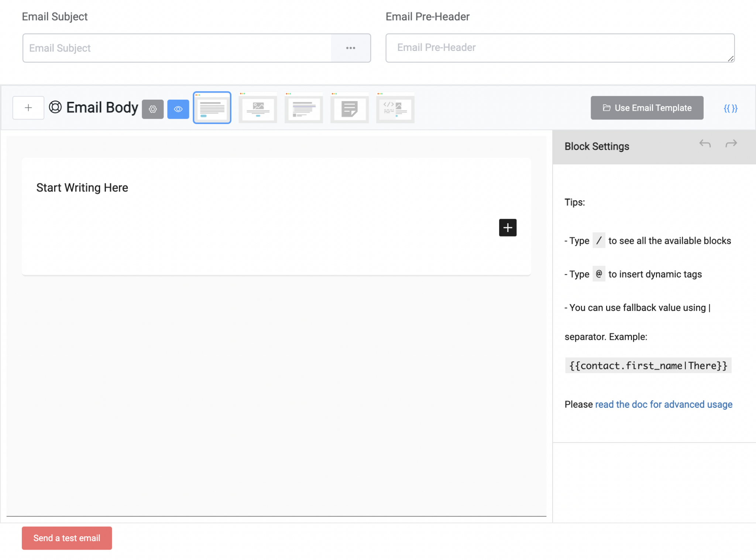Open the read the doc link
This screenshot has width=756, height=560.
pyautogui.click(x=663, y=404)
